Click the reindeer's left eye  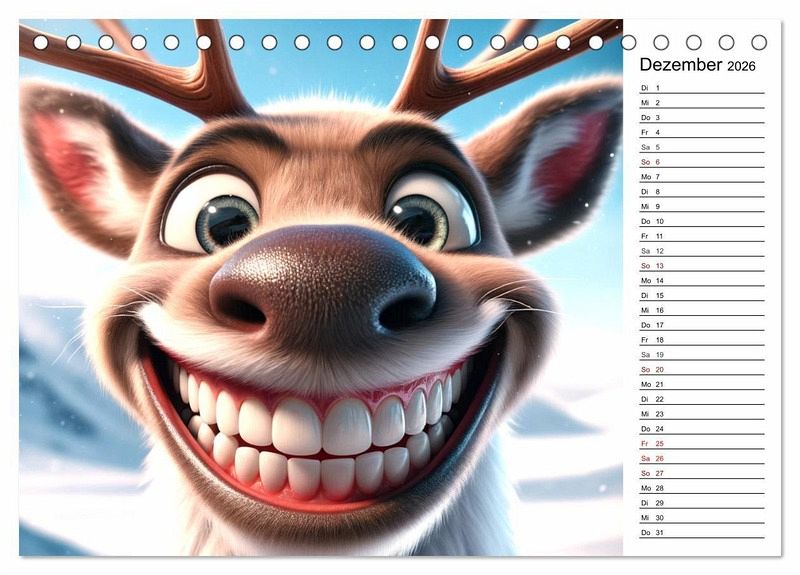212,211
